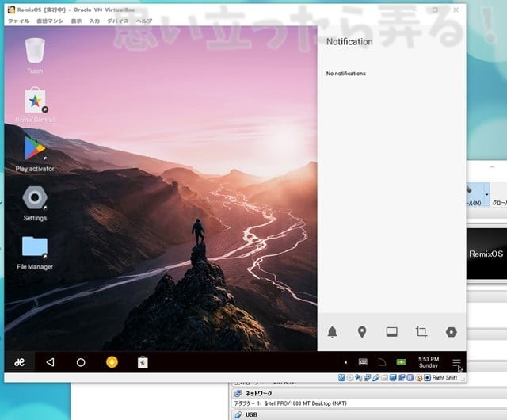Open Remix Central shopping bag in taskbar
This screenshot has height=420, width=507.
pyautogui.click(x=143, y=362)
